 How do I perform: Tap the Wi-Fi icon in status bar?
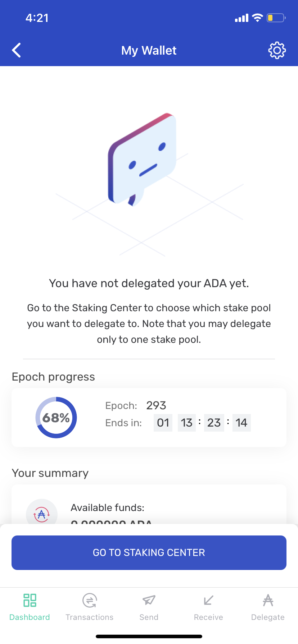click(257, 18)
